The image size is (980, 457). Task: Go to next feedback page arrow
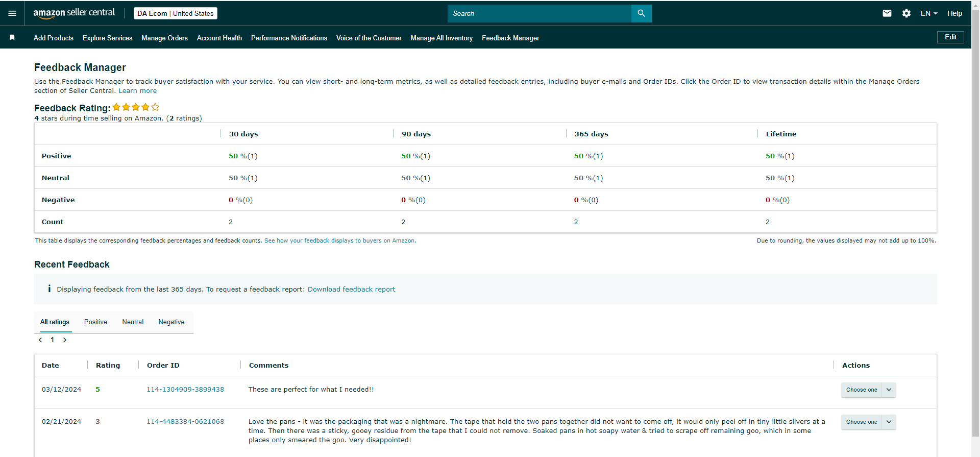[x=65, y=340]
